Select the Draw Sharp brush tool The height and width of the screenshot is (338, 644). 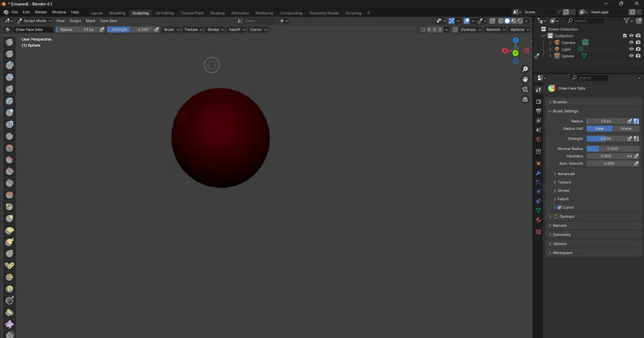tap(9, 54)
